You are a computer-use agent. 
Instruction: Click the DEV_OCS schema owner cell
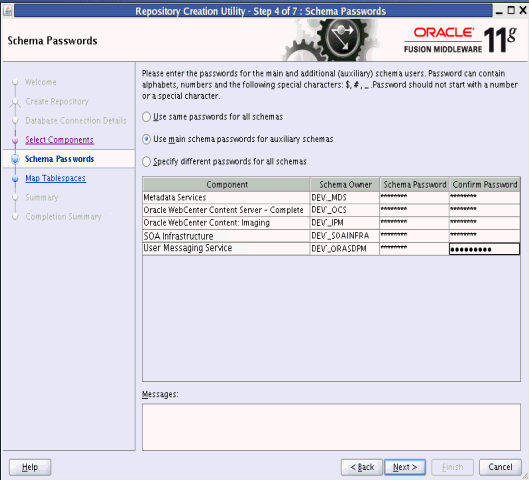pyautogui.click(x=345, y=210)
